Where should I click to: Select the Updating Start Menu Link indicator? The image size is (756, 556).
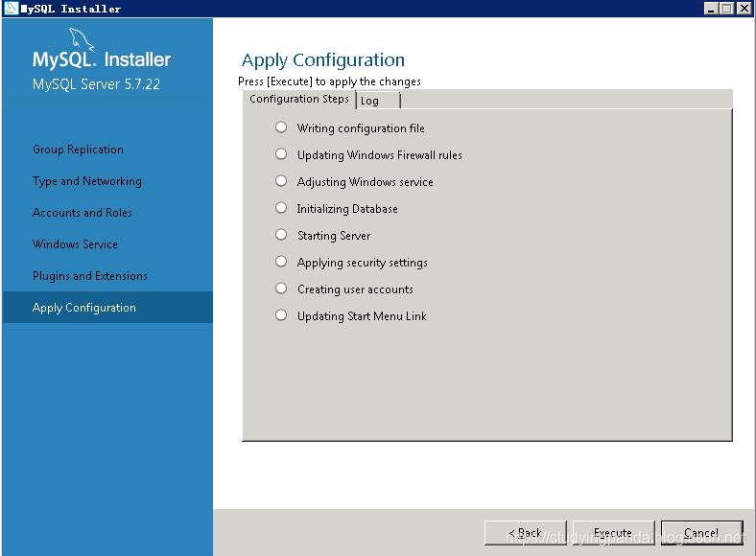[281, 315]
